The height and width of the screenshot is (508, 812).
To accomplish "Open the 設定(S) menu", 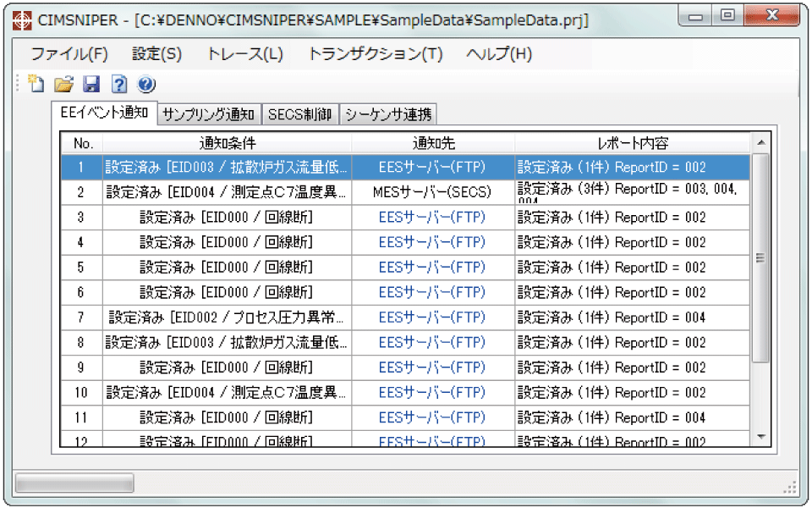I will pyautogui.click(x=156, y=54).
